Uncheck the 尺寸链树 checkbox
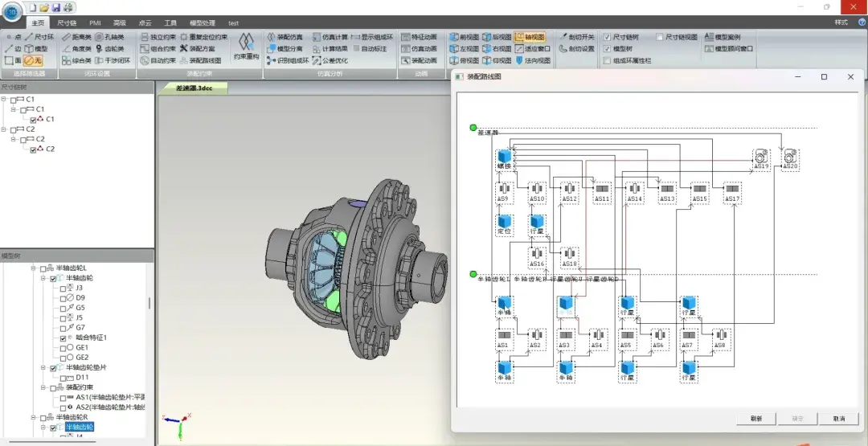 click(x=608, y=37)
